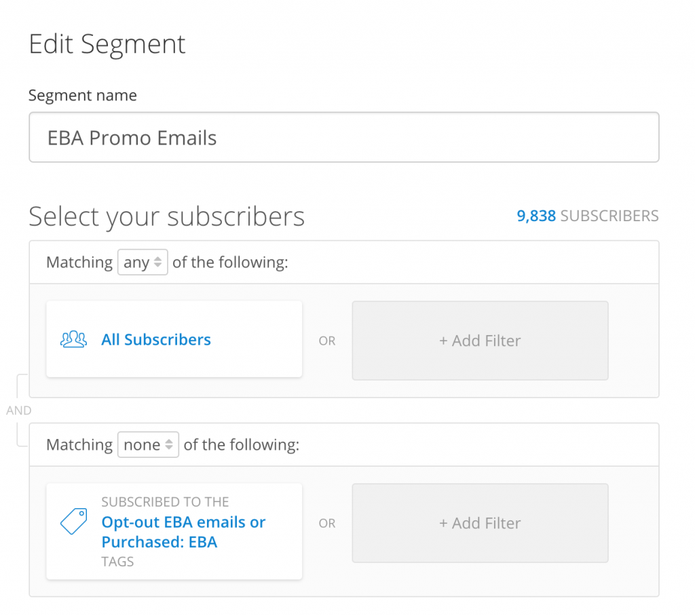Viewport: 695px width, 616px height.
Task: Click into the Segment name field
Action: pos(344,138)
